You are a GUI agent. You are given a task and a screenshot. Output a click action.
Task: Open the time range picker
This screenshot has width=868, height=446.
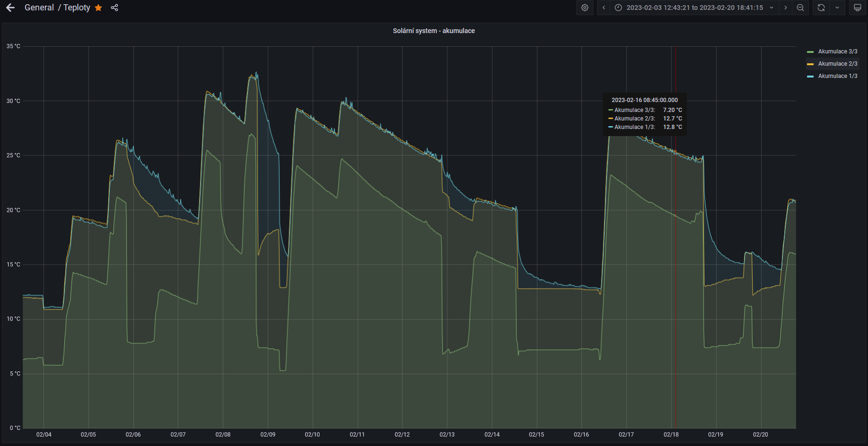(694, 8)
